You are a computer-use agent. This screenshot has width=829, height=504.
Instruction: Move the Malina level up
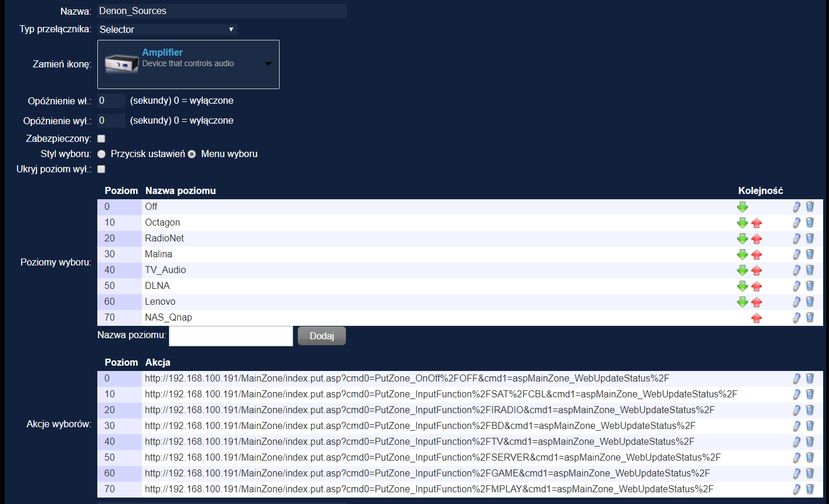[x=756, y=254]
